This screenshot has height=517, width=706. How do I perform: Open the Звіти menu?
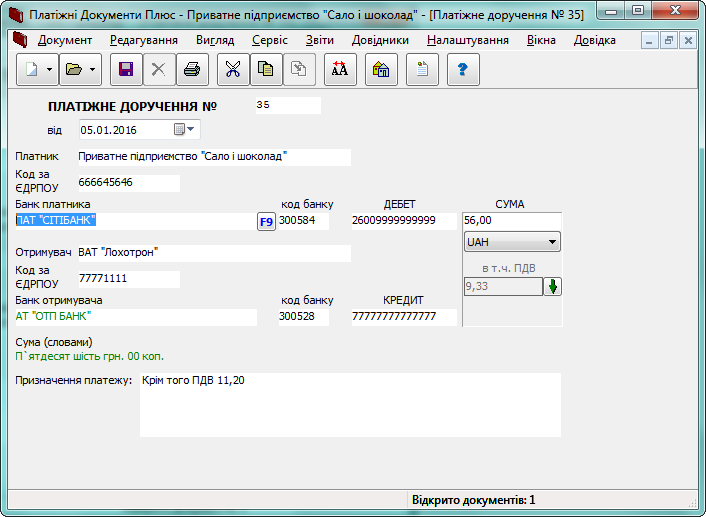(x=320, y=40)
